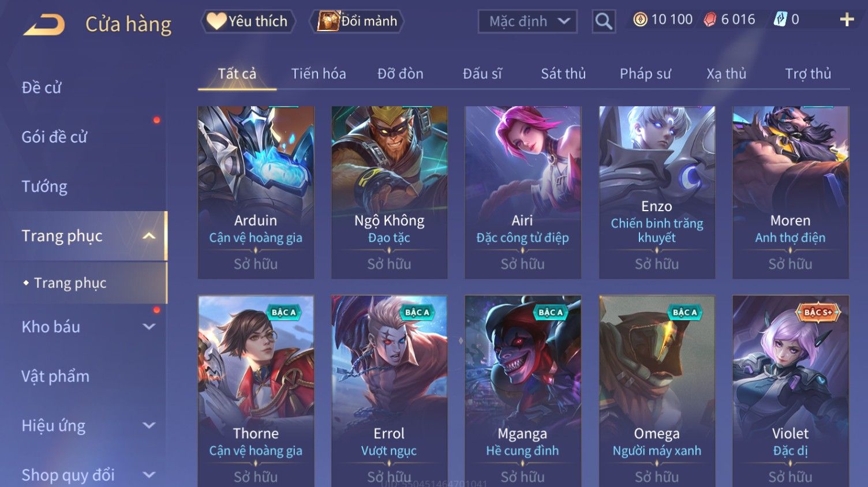Click the golden back arrow icon
Viewport: 868px width, 487px height.
(44, 25)
